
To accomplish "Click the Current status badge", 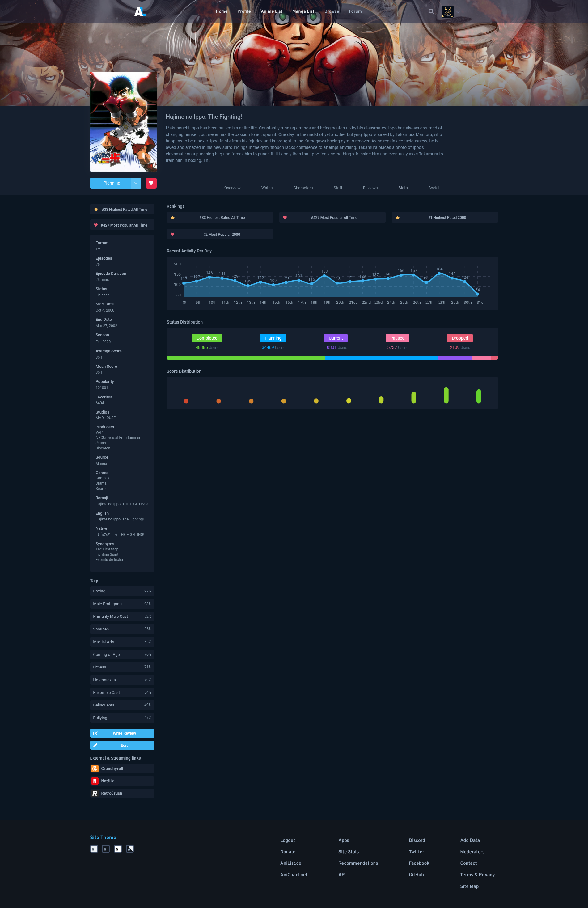I will [x=336, y=338].
